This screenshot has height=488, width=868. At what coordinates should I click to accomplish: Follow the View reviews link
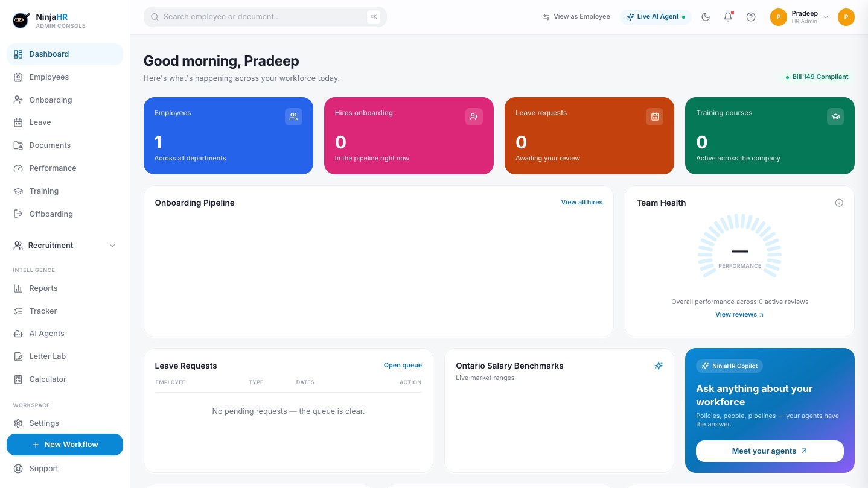[739, 315]
